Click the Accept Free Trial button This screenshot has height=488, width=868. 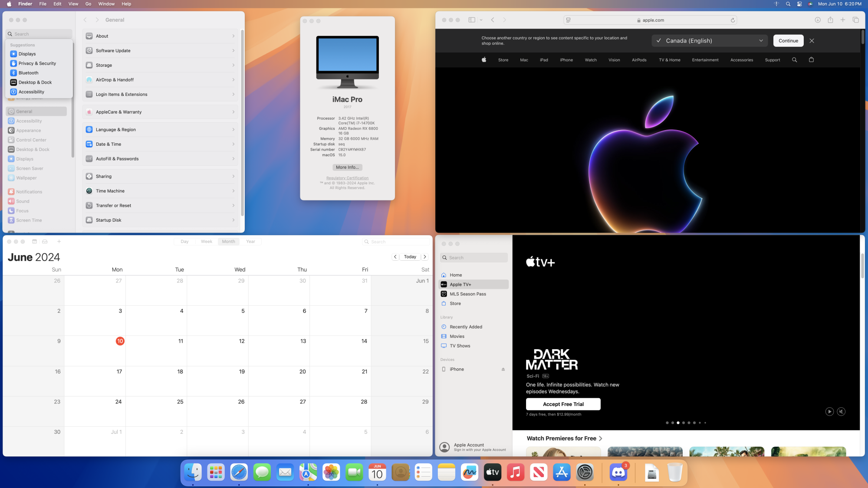tap(563, 404)
